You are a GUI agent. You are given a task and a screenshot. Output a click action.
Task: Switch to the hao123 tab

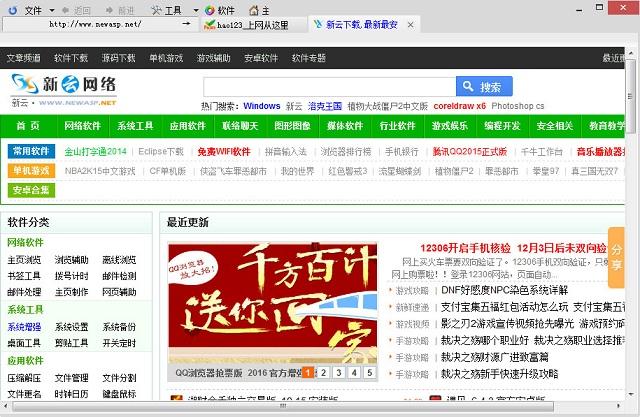pyautogui.click(x=253, y=25)
